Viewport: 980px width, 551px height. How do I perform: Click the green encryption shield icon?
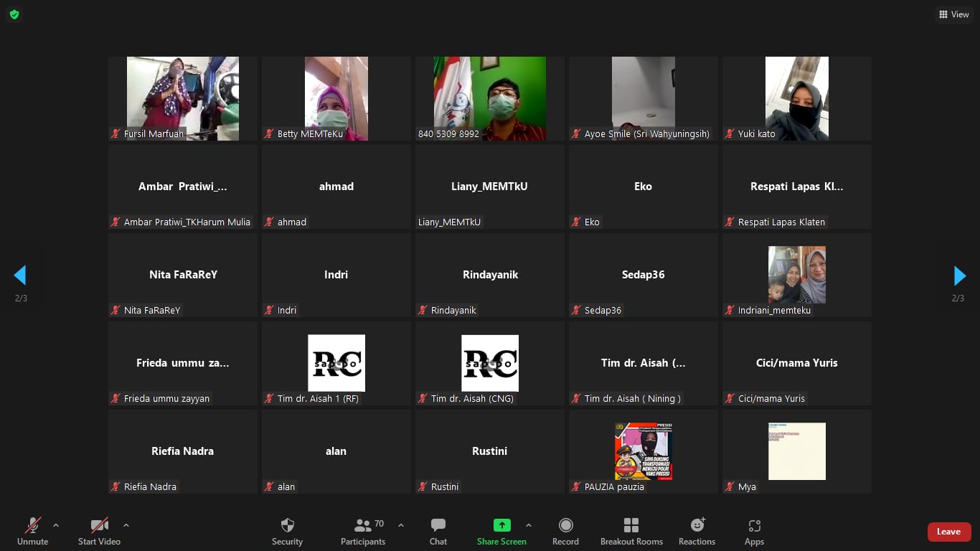click(14, 14)
